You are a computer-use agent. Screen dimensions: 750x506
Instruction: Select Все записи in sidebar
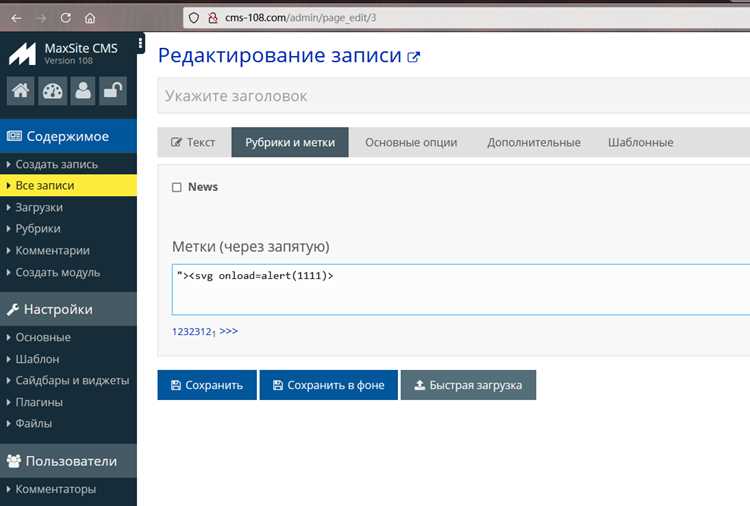(68, 186)
